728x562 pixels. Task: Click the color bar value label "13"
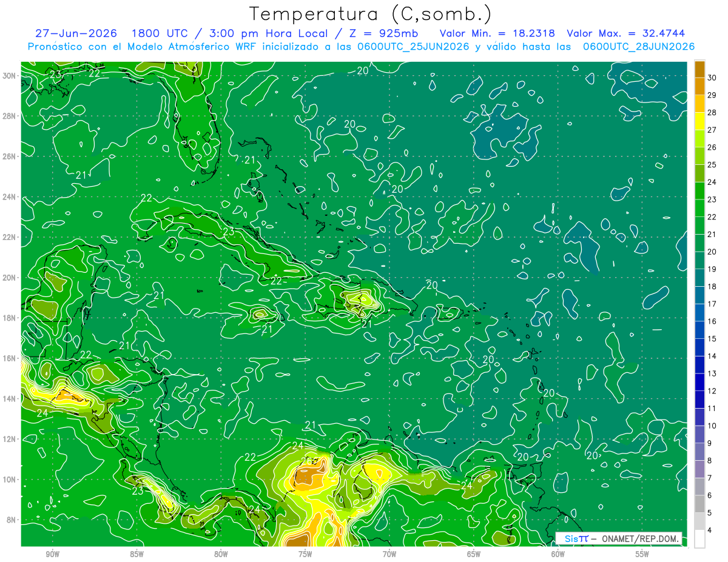pyautogui.click(x=712, y=374)
